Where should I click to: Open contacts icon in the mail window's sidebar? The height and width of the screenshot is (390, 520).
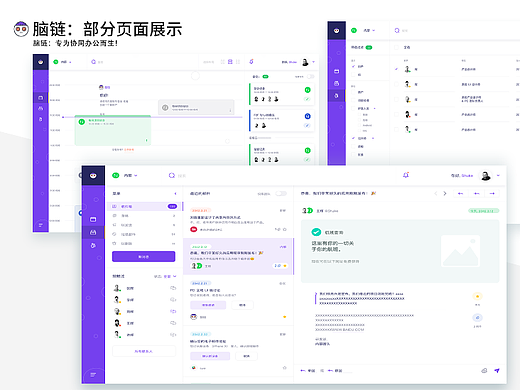coord(93,245)
